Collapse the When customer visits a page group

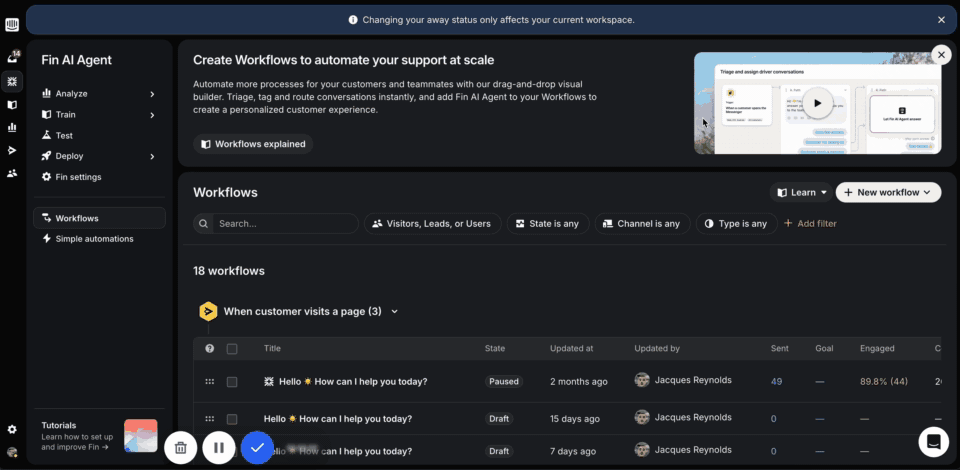(x=395, y=311)
